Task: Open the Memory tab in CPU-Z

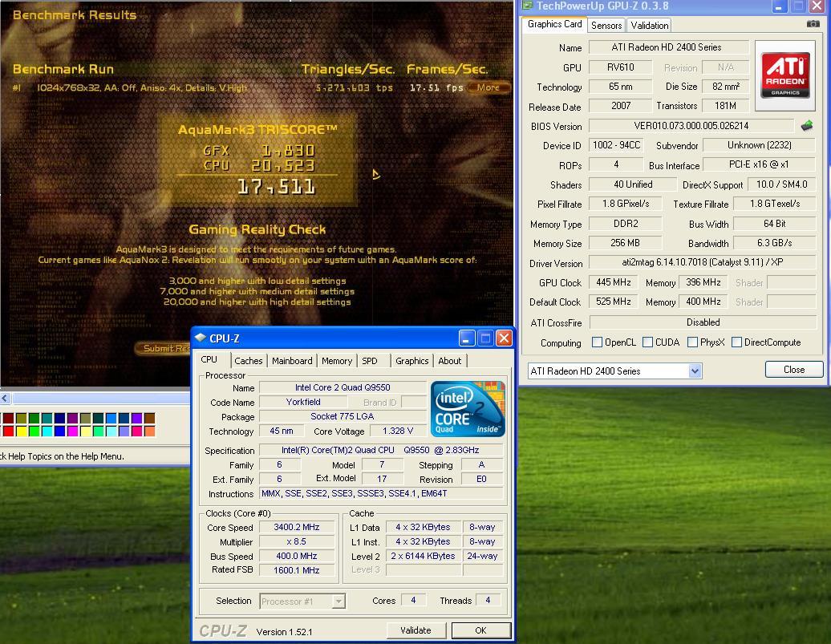Action: (x=337, y=361)
